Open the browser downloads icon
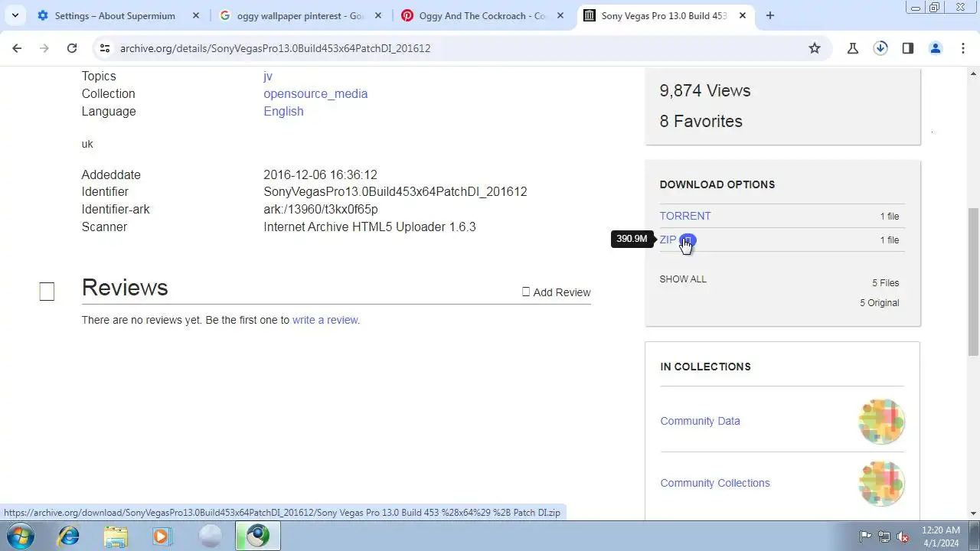This screenshot has height=551, width=980. 880,48
